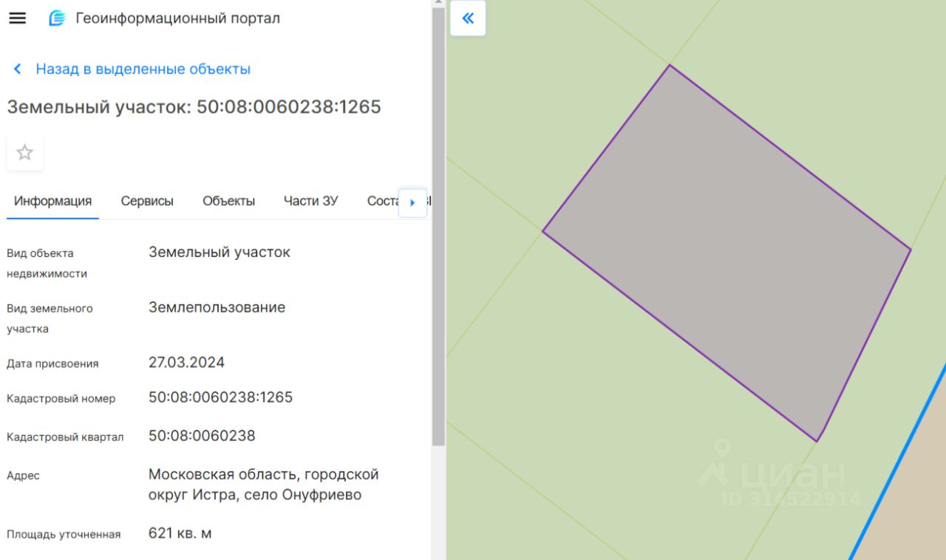
Task: Open the partially hidden Состав tab
Action: click(383, 201)
